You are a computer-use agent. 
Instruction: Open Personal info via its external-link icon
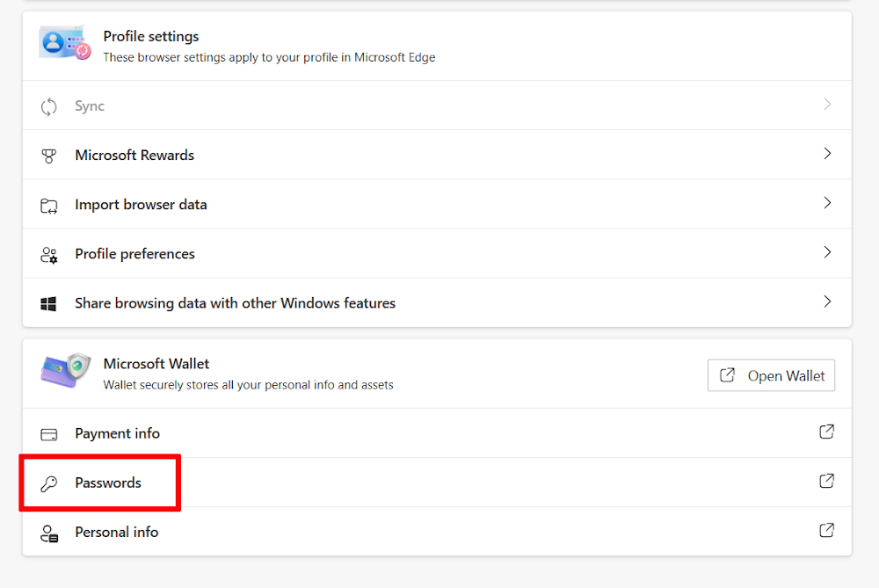(x=827, y=530)
